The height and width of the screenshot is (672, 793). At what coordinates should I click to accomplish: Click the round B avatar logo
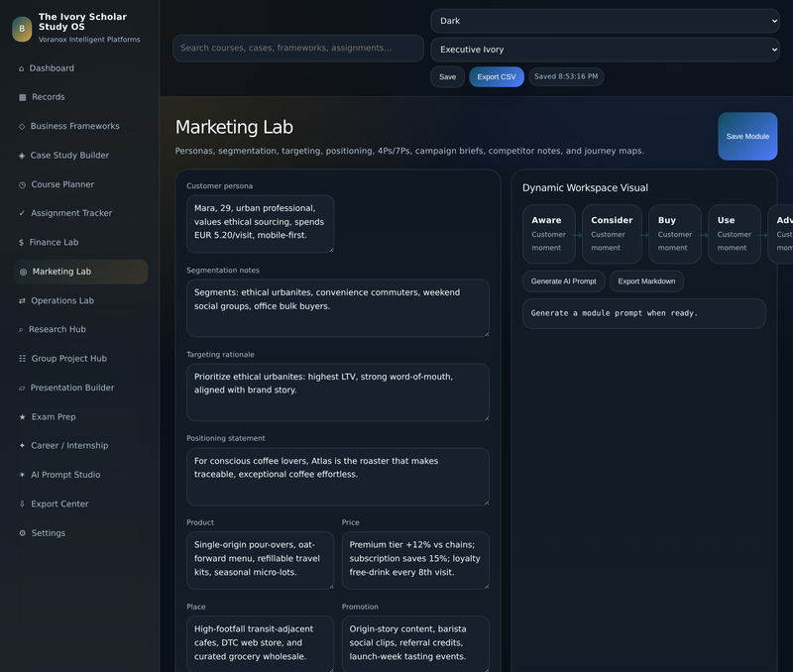(x=22, y=29)
